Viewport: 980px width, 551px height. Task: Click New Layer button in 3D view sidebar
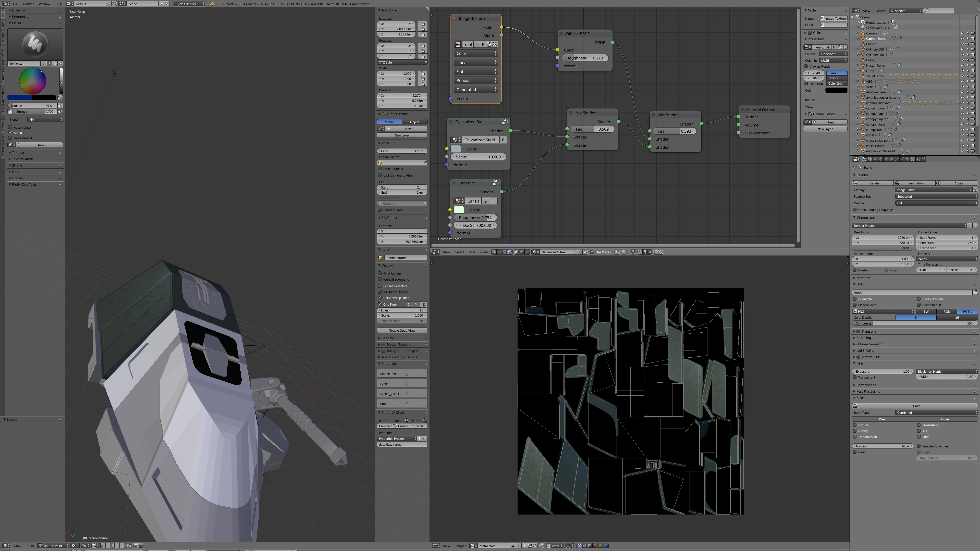(402, 135)
